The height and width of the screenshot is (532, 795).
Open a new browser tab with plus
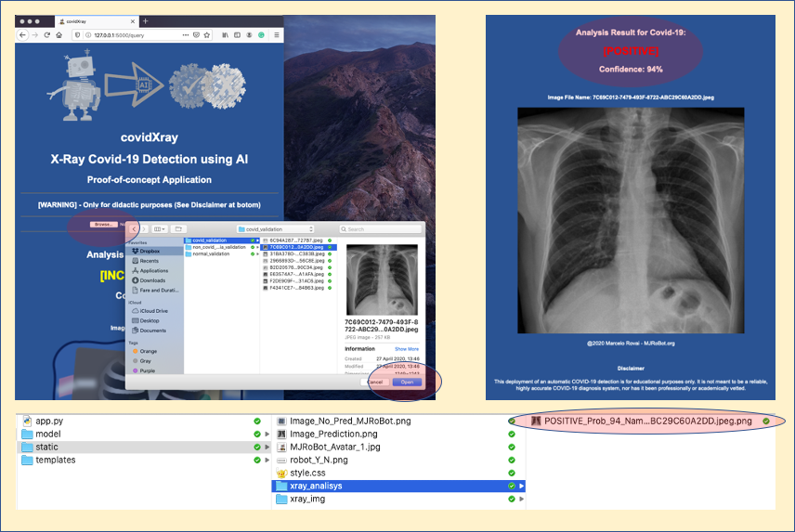click(x=145, y=20)
